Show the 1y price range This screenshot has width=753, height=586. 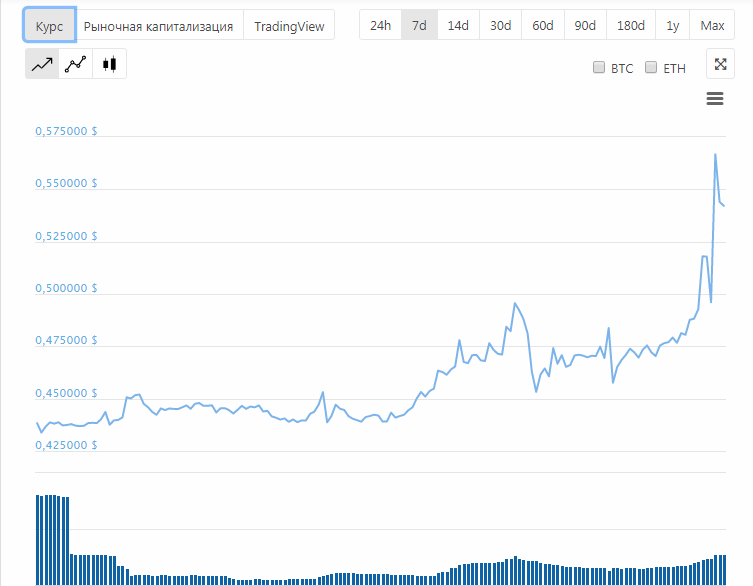click(x=672, y=25)
